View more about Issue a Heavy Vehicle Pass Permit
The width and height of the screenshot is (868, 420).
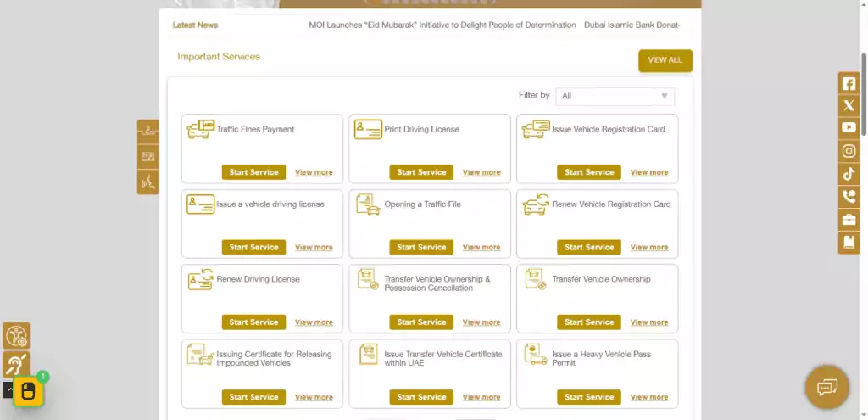tap(649, 397)
